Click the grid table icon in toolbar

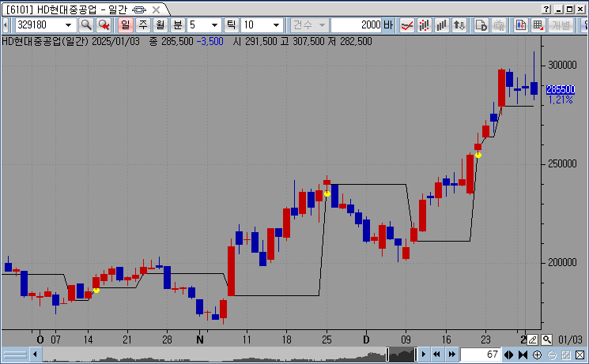click(x=538, y=25)
